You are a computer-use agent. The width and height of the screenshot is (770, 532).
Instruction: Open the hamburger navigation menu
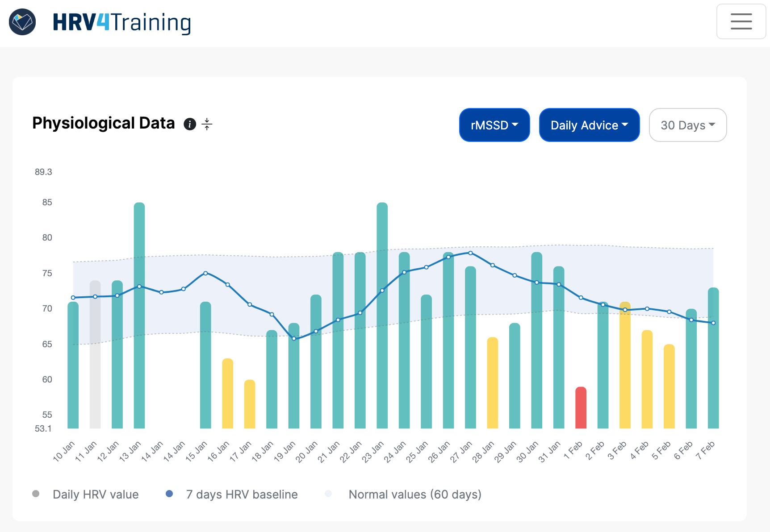point(741,21)
